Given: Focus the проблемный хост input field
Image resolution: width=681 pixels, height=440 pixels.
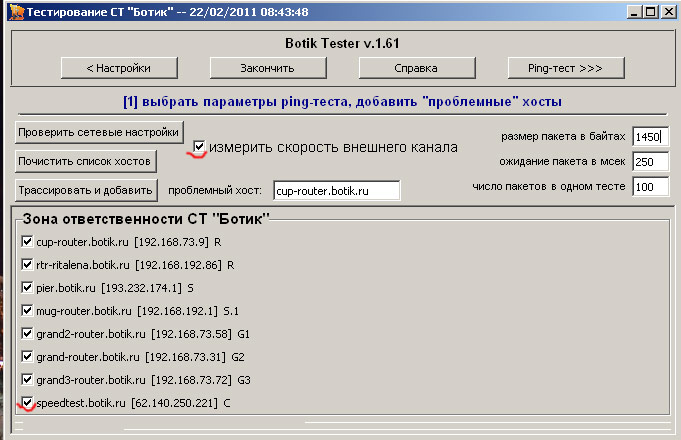Looking at the screenshot, I should pos(337,191).
